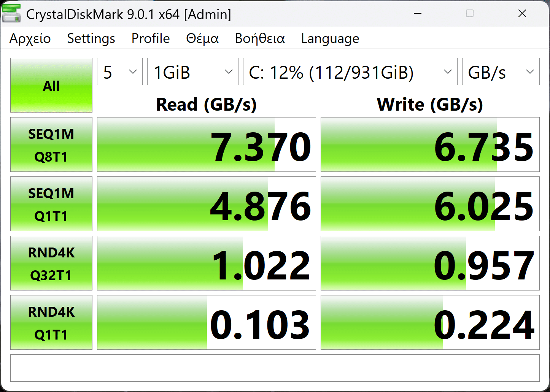This screenshot has width=550, height=392.
Task: Open the Language menu
Action: [330, 38]
